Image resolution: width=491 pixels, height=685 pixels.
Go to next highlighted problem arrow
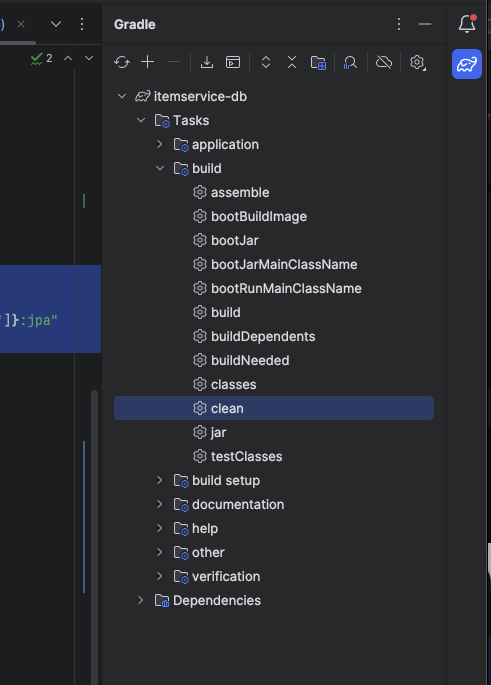pyautogui.click(x=89, y=58)
